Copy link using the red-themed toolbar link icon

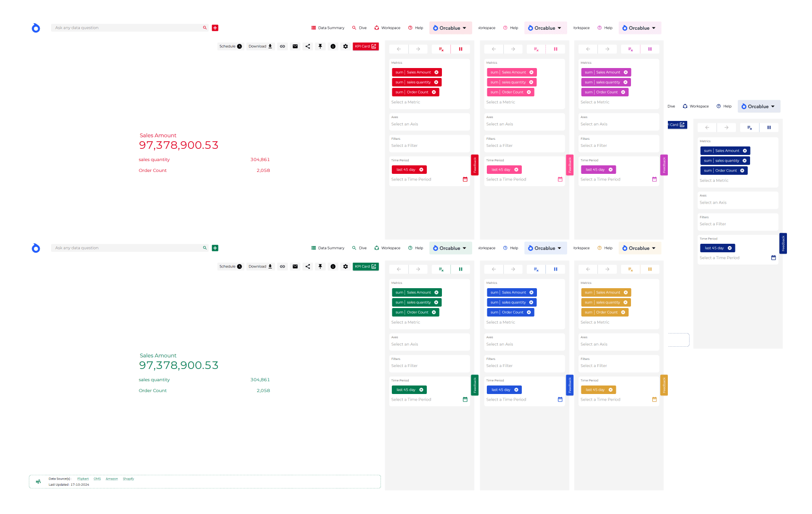tap(283, 46)
